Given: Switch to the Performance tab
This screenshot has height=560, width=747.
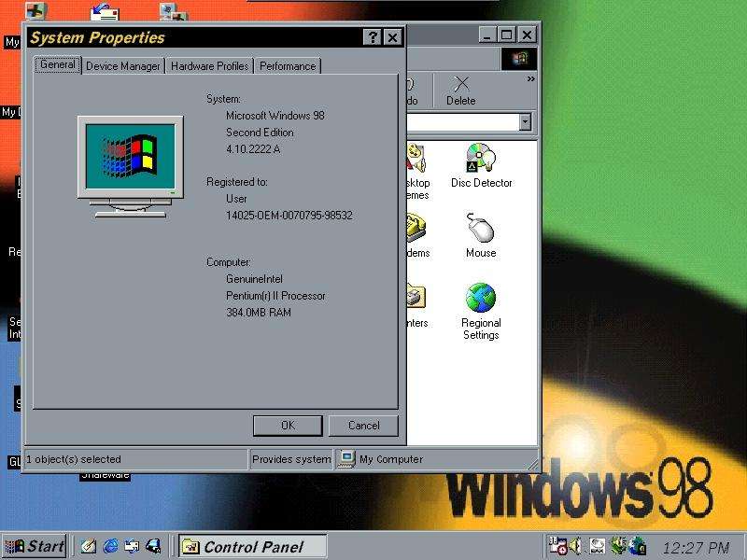Looking at the screenshot, I should [288, 65].
